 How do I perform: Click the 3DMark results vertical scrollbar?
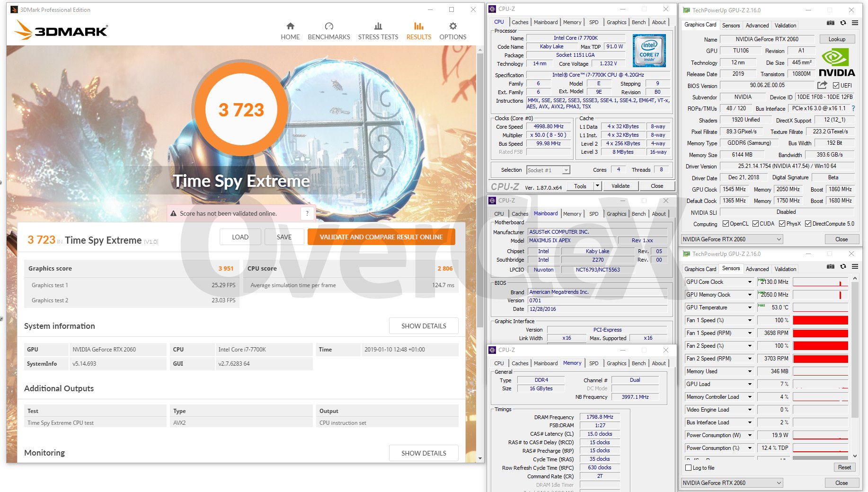click(480, 189)
